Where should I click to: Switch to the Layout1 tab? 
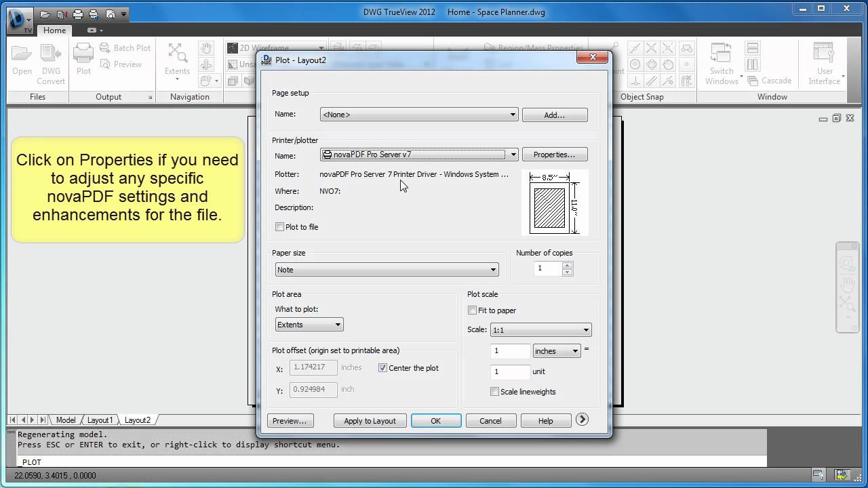click(x=100, y=420)
